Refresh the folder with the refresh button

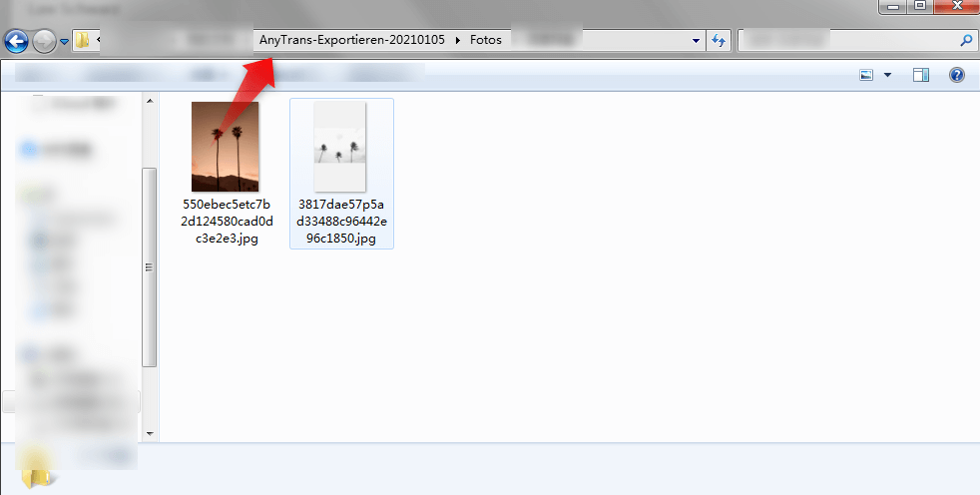719,41
